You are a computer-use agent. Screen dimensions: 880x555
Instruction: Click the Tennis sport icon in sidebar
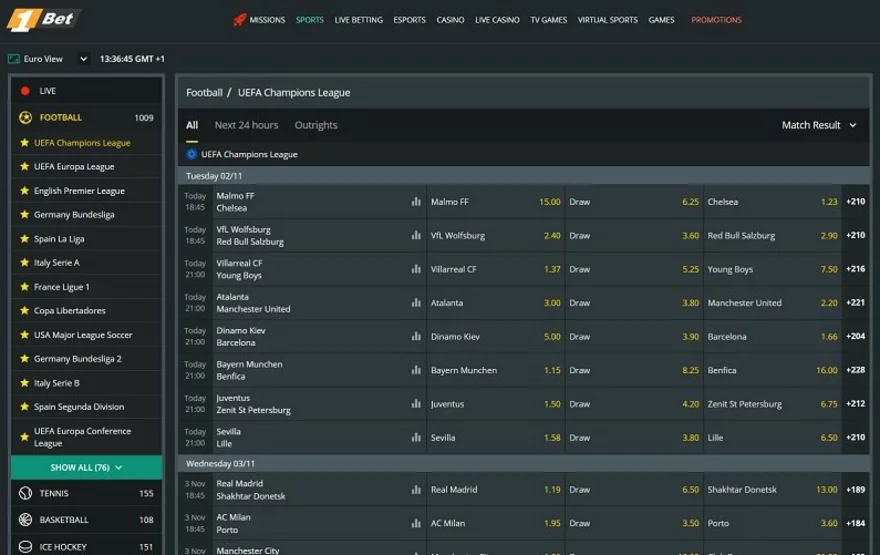(x=26, y=493)
